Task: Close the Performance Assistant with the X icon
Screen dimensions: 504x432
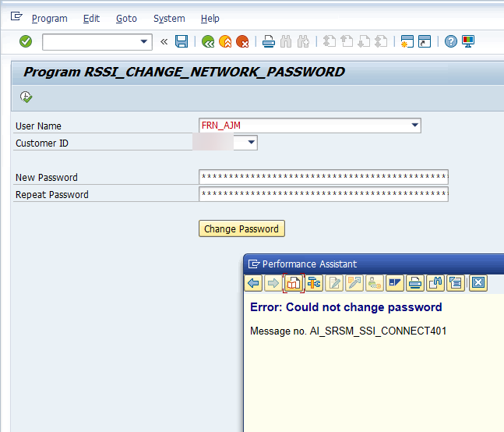Action: pos(478,283)
